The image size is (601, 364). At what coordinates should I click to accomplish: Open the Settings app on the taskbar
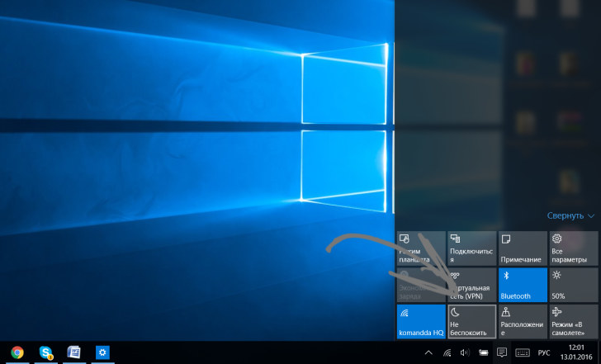pyautogui.click(x=103, y=352)
